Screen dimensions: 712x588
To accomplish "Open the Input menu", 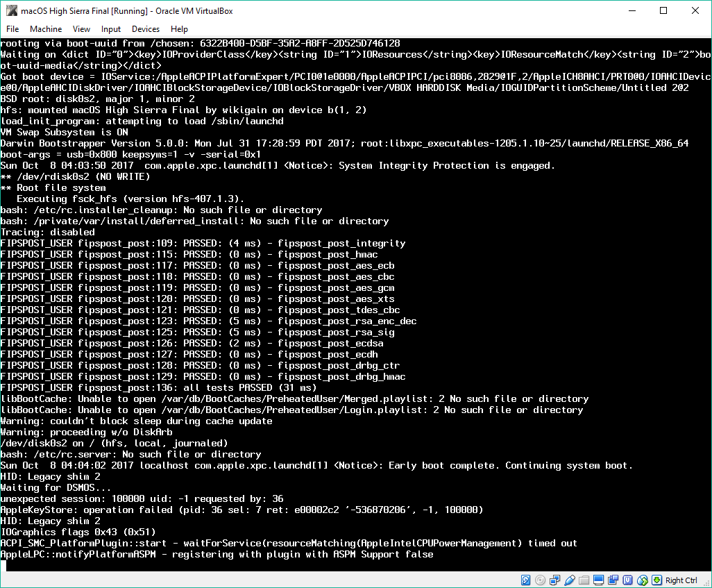I will tap(111, 29).
